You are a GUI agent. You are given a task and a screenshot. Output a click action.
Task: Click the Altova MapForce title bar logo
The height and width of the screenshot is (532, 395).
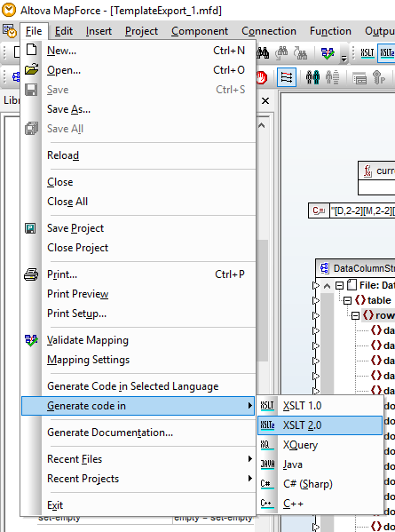pyautogui.click(x=9, y=10)
